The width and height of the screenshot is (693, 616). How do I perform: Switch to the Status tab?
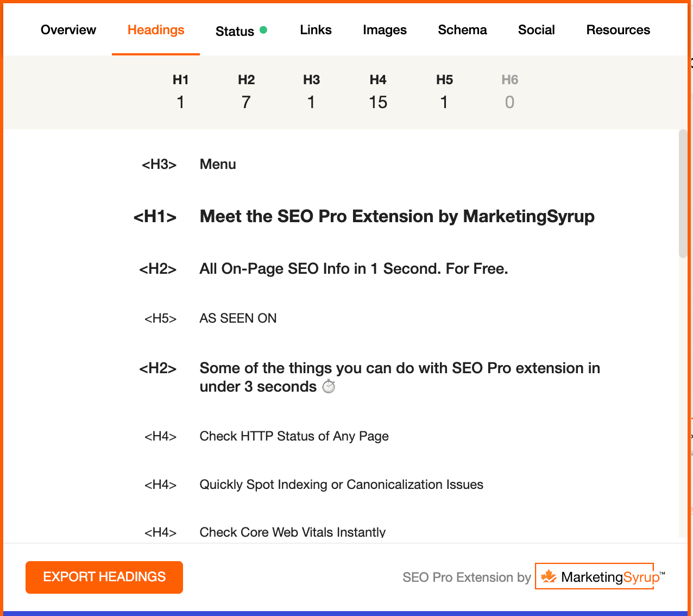coord(241,31)
